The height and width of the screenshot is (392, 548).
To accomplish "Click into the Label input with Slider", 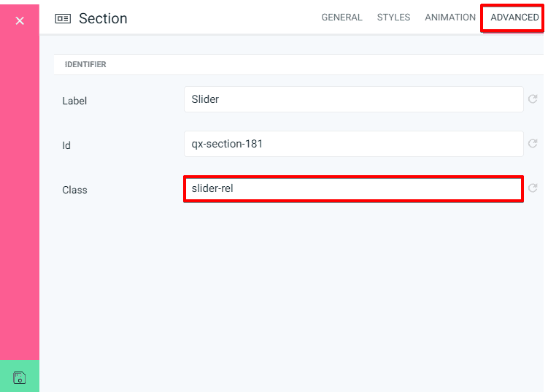I will tap(353, 99).
